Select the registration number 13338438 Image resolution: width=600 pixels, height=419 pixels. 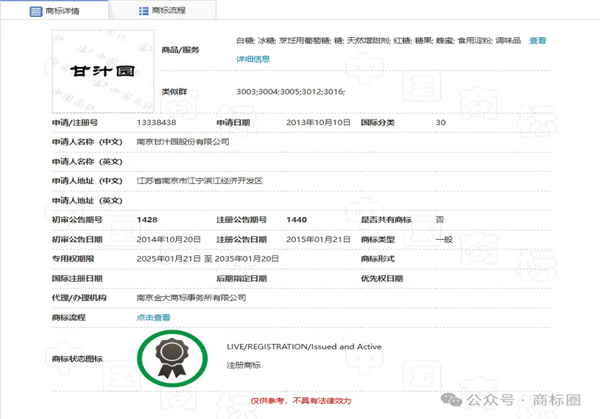[x=157, y=123]
